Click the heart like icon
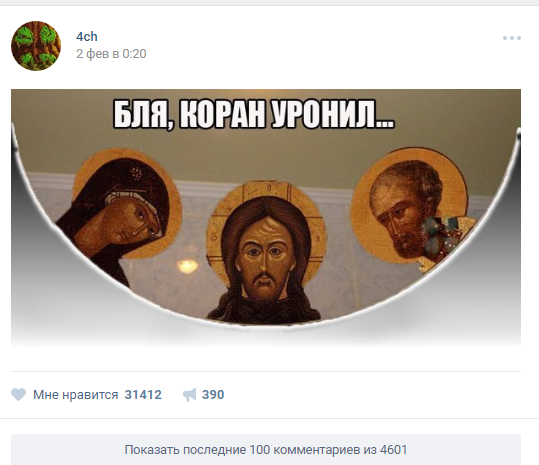Image resolution: width=539 pixels, height=465 pixels. (x=18, y=394)
